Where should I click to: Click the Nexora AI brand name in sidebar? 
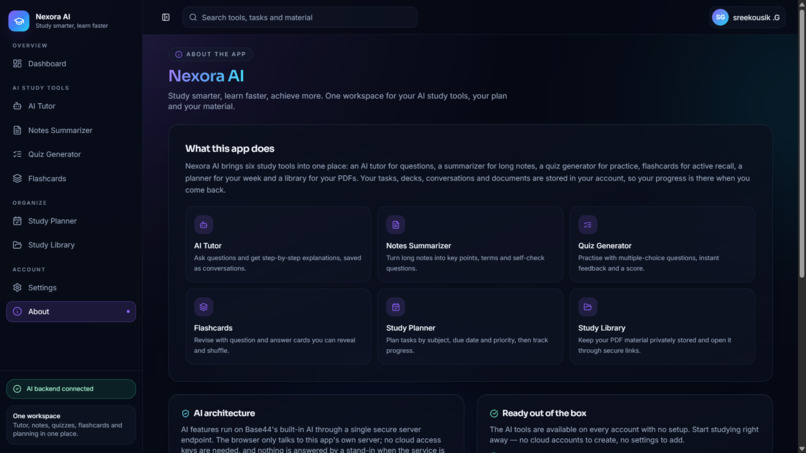53,17
